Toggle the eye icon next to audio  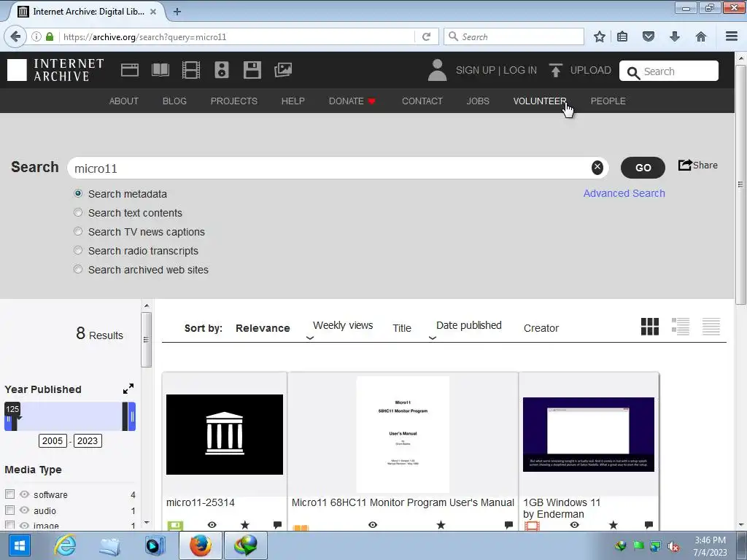pos(24,510)
